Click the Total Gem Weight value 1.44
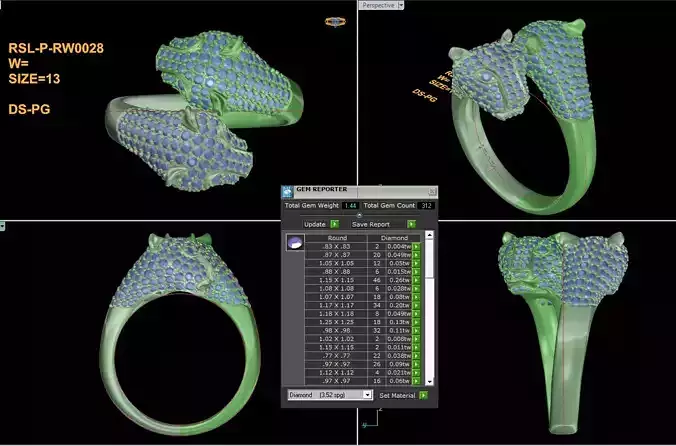The width and height of the screenshot is (676, 446). click(x=350, y=206)
